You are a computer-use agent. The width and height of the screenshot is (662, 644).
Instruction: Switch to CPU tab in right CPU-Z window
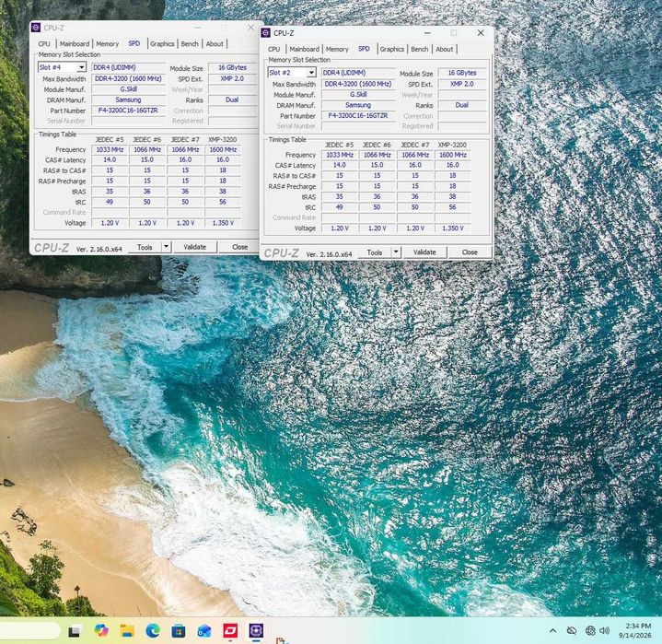click(274, 50)
